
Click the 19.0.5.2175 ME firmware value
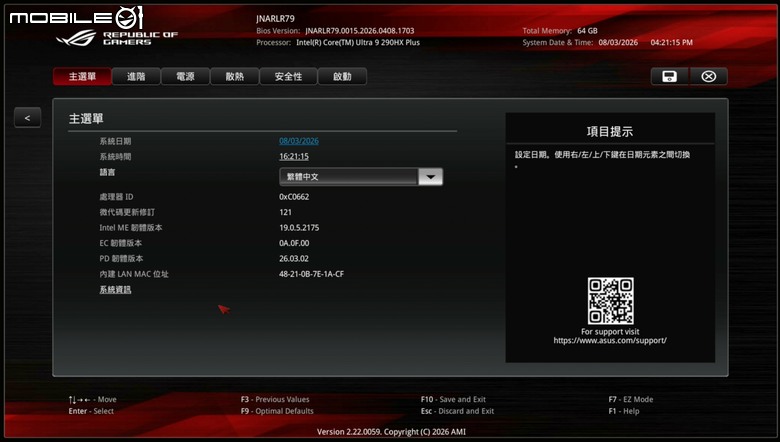(x=299, y=228)
